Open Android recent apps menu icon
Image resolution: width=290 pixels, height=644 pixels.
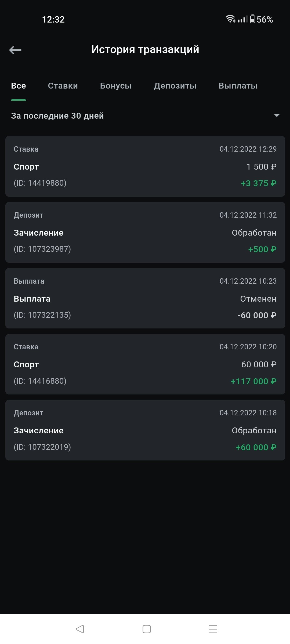[x=213, y=629]
